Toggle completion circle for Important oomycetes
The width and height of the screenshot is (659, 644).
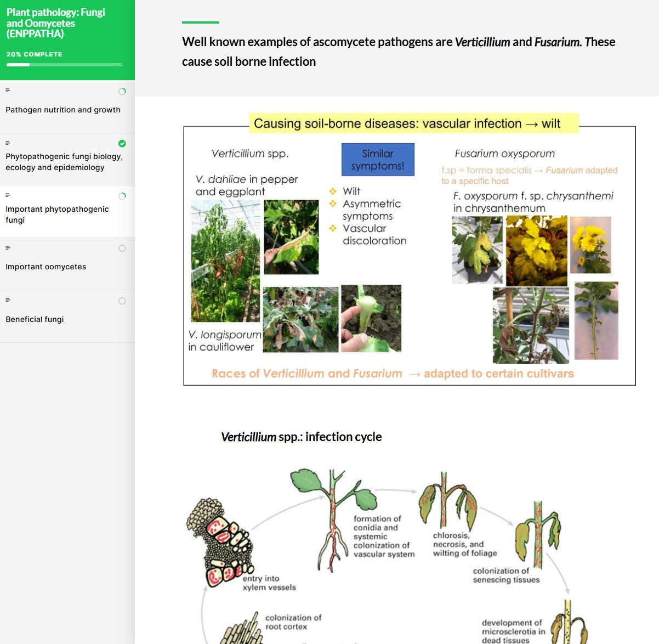122,248
